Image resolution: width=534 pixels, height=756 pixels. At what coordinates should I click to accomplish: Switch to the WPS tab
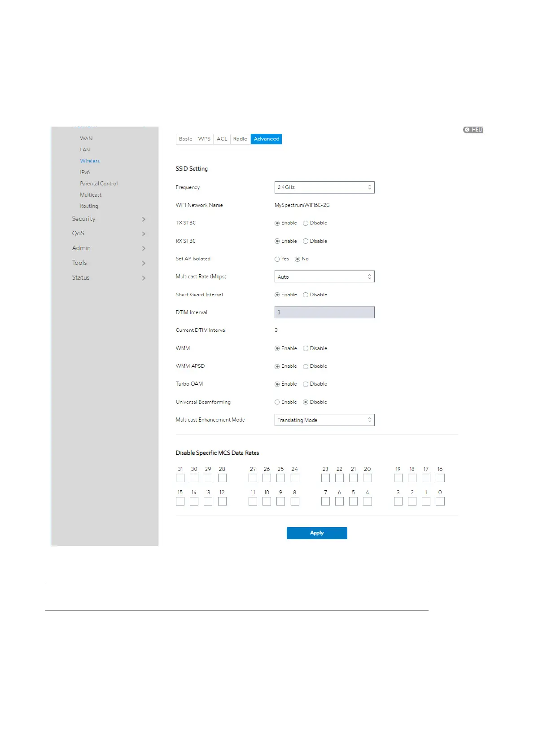204,139
